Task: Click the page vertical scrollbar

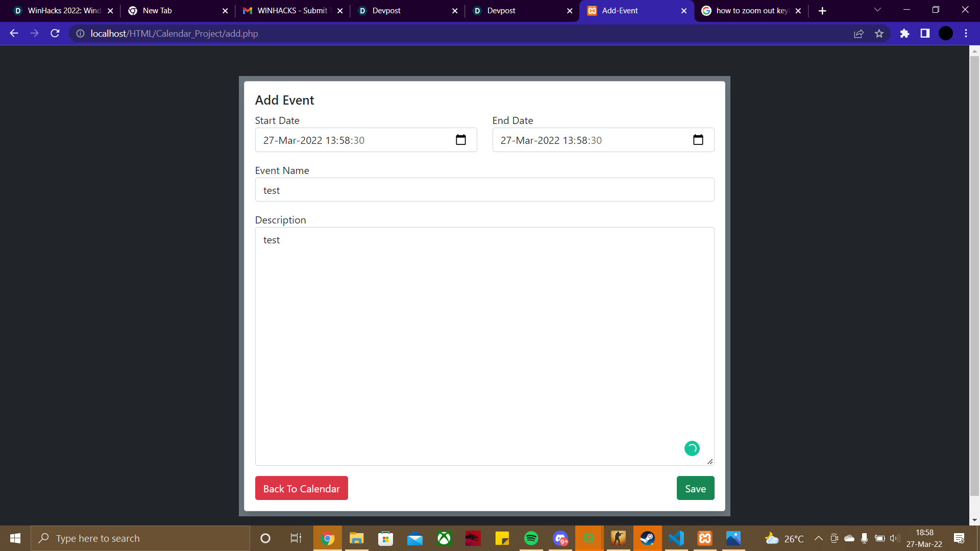Action: (974, 275)
